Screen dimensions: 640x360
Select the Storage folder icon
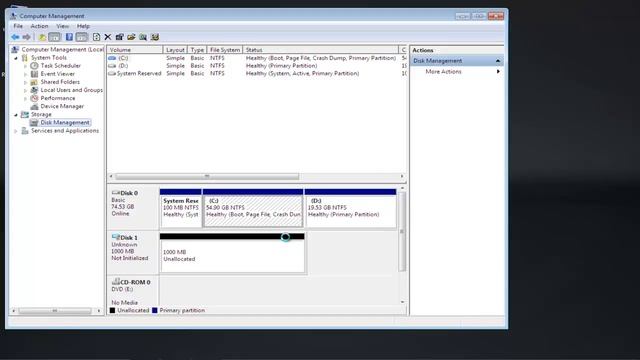point(25,115)
